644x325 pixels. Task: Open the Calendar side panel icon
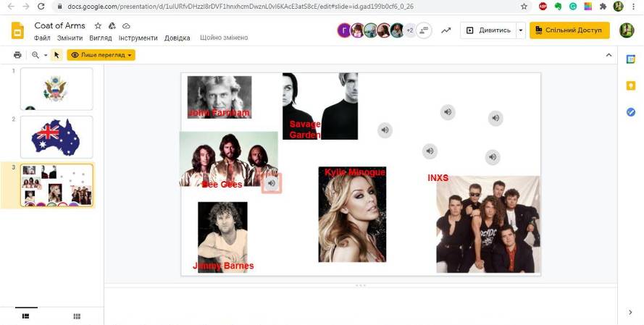tap(631, 59)
